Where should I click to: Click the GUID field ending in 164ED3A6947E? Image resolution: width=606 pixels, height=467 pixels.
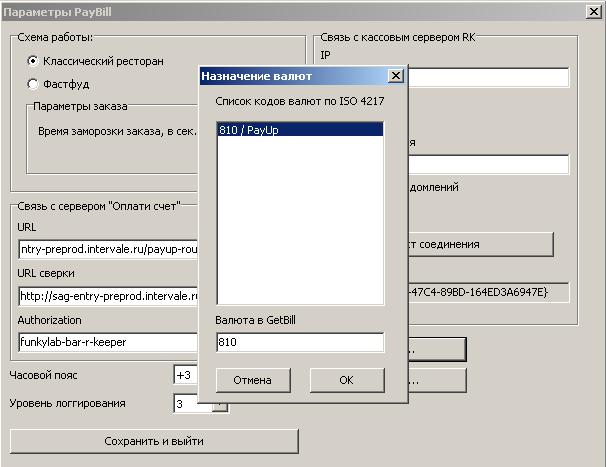(x=488, y=292)
